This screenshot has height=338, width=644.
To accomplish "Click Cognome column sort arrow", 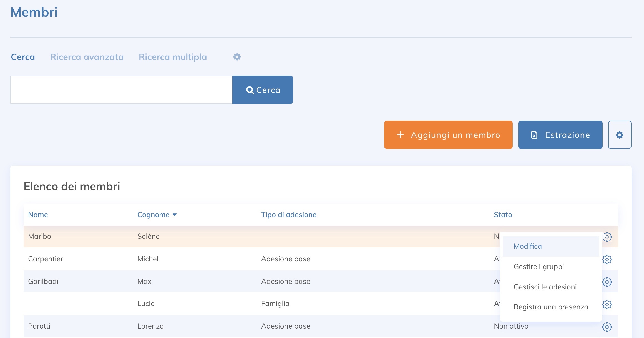I will point(175,215).
